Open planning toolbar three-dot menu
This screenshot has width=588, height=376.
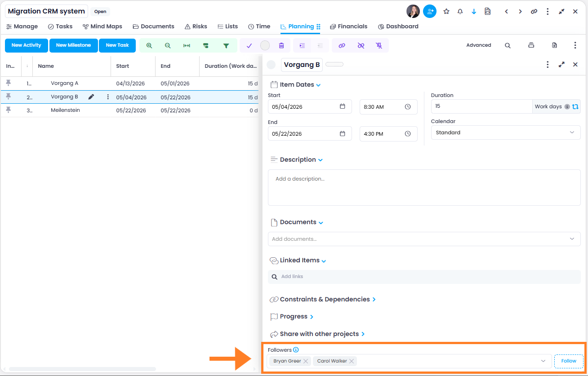575,45
